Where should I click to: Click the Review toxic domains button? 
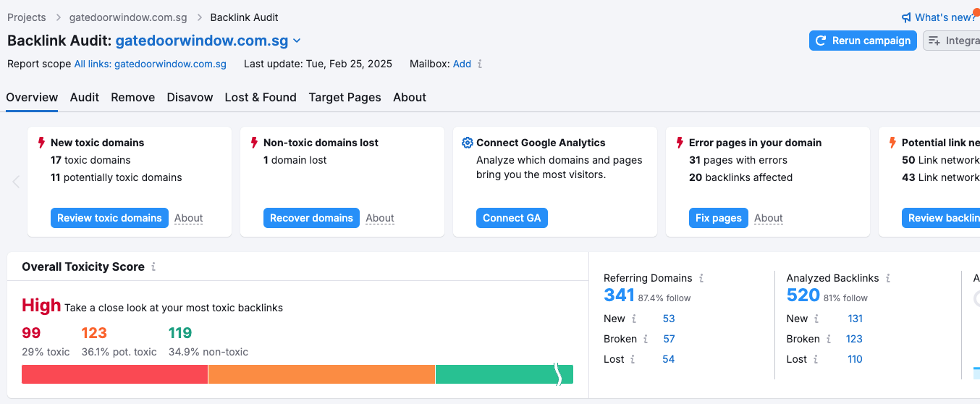coord(109,218)
